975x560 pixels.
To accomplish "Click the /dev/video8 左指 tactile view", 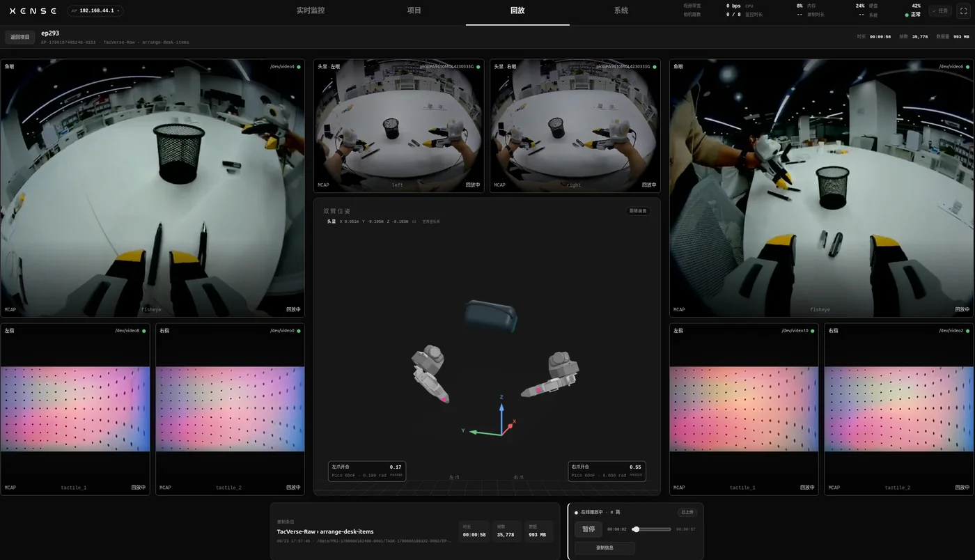I will pyautogui.click(x=75, y=410).
